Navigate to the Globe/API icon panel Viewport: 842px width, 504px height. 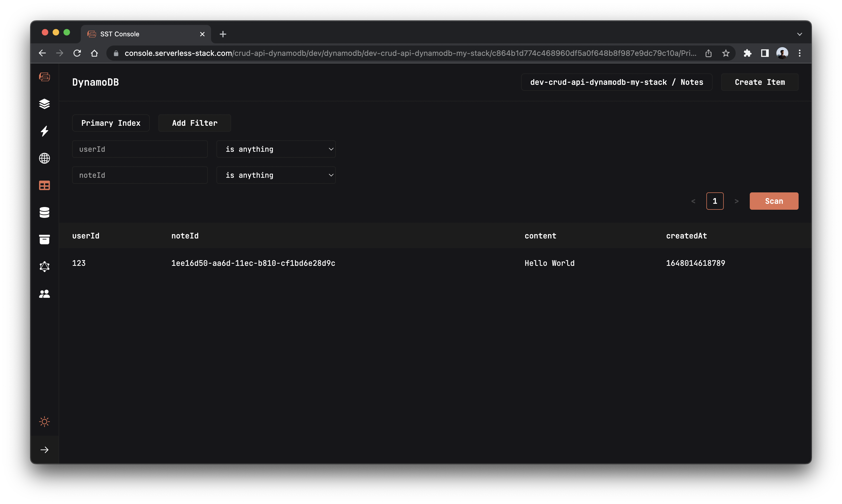point(45,158)
